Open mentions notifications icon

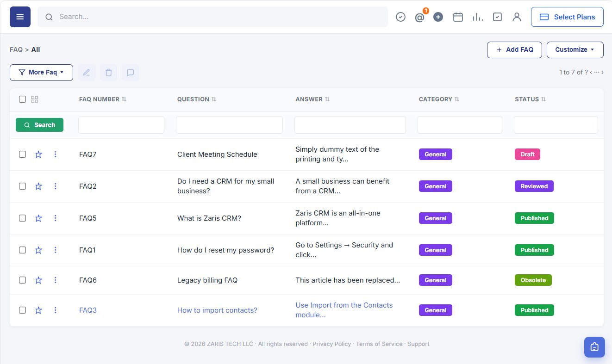pos(419,17)
